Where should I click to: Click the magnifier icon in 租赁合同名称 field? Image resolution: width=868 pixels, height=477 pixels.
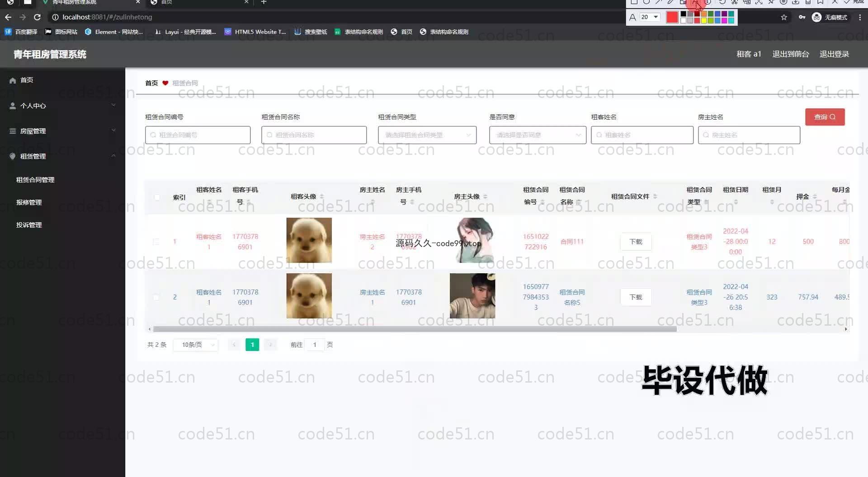tap(269, 135)
